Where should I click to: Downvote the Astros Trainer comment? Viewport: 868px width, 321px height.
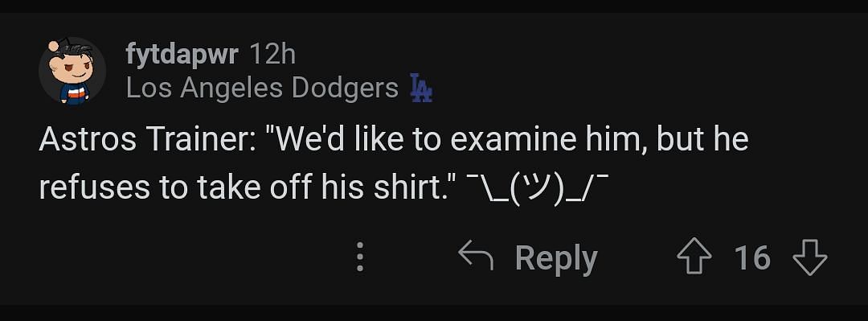(x=810, y=257)
